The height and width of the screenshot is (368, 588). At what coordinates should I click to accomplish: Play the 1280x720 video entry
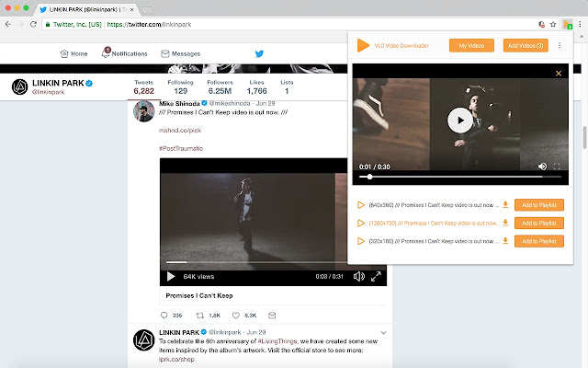[x=361, y=223]
